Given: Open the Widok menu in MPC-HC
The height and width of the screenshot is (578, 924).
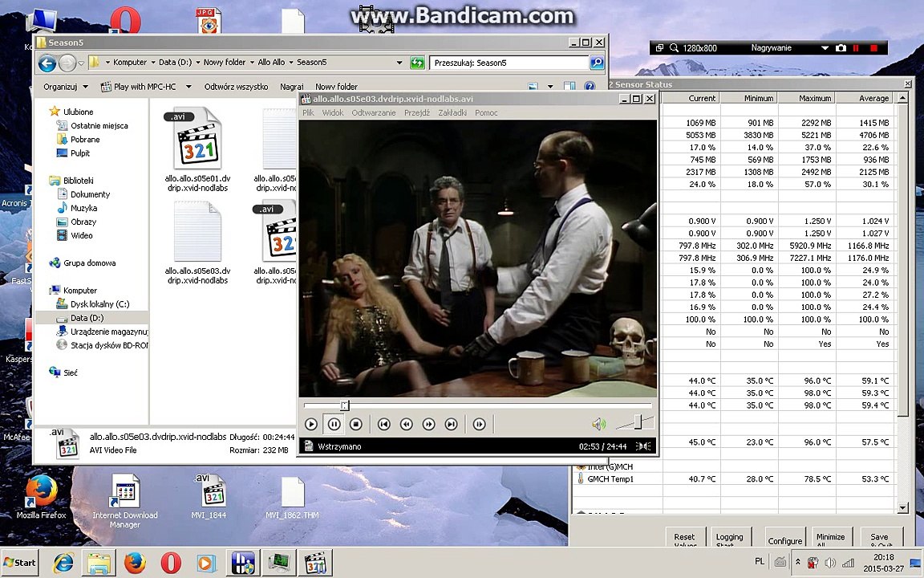Looking at the screenshot, I should [x=332, y=112].
